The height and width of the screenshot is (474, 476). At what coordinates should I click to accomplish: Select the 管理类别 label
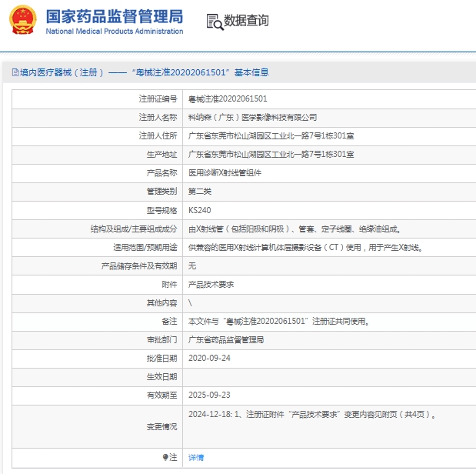coord(161,192)
